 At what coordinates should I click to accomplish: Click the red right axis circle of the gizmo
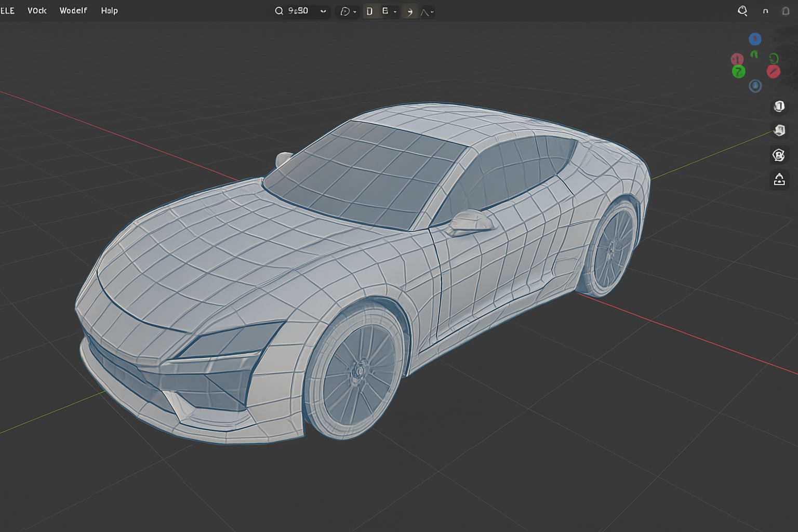(x=773, y=72)
